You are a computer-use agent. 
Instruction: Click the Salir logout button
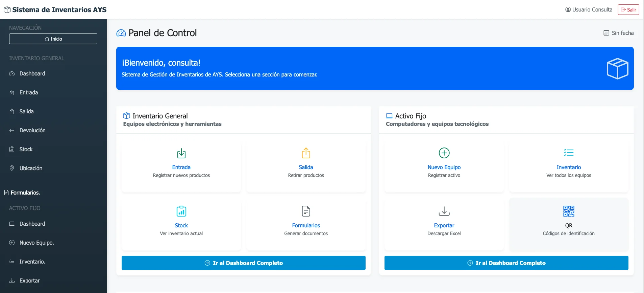click(628, 9)
